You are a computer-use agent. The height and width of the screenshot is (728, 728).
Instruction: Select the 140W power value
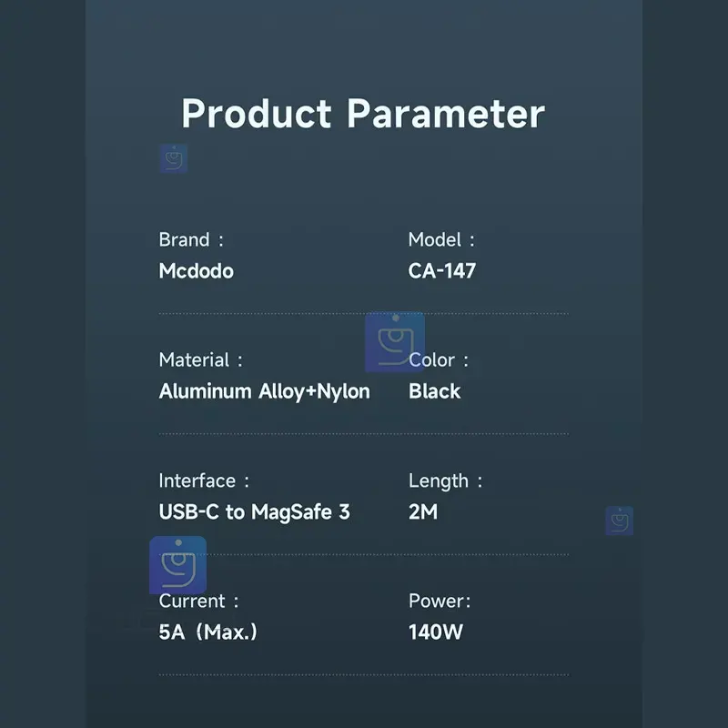436,632
